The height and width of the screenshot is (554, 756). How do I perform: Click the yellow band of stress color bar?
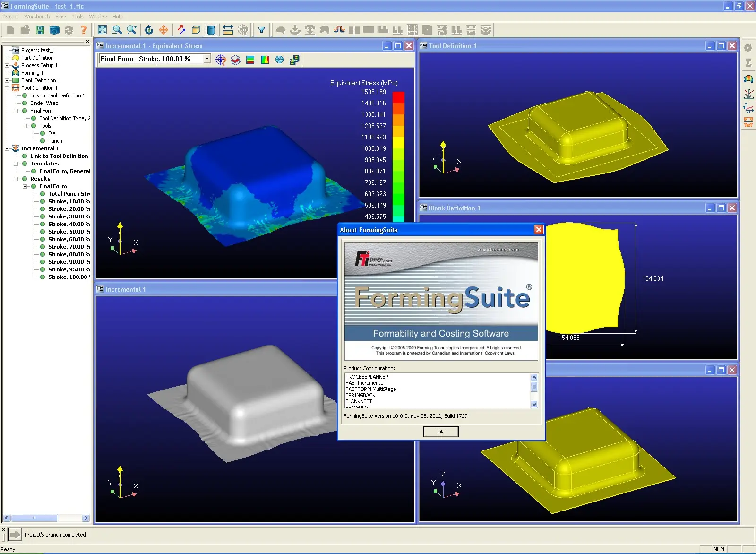[398, 142]
